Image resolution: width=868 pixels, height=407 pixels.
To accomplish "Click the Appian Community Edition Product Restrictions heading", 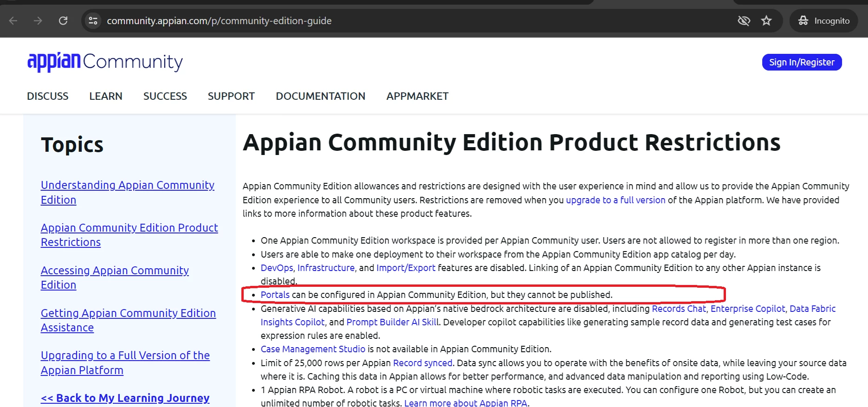I will pos(512,142).
